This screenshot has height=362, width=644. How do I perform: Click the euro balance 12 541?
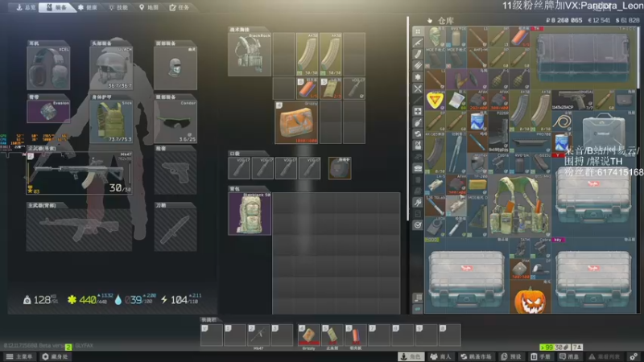click(599, 20)
